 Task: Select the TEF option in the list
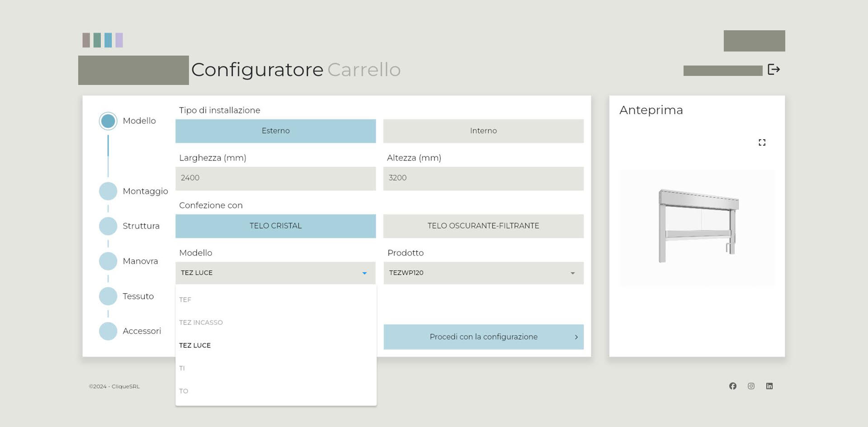click(x=185, y=300)
